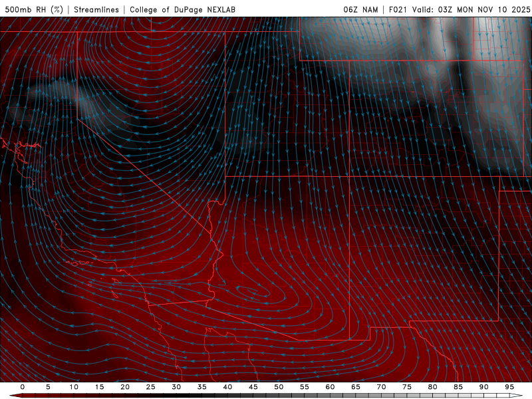Screen dimensions: 532x399
Task: Click the colorbar label "25"
Action: (151, 387)
